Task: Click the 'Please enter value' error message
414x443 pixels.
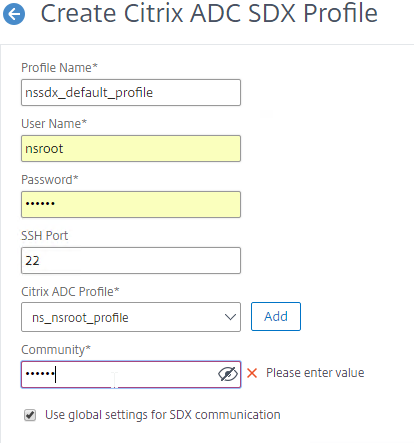Action: pos(315,373)
